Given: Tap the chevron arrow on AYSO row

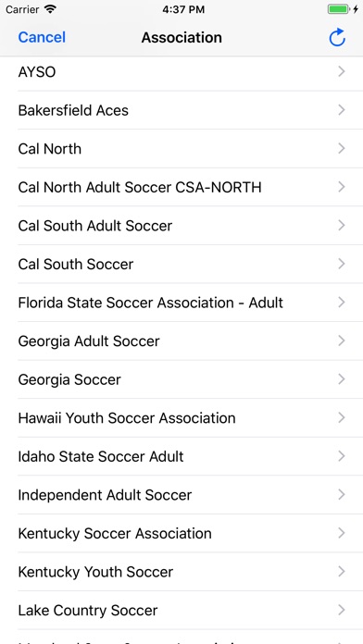Looking at the screenshot, I should click(x=341, y=72).
